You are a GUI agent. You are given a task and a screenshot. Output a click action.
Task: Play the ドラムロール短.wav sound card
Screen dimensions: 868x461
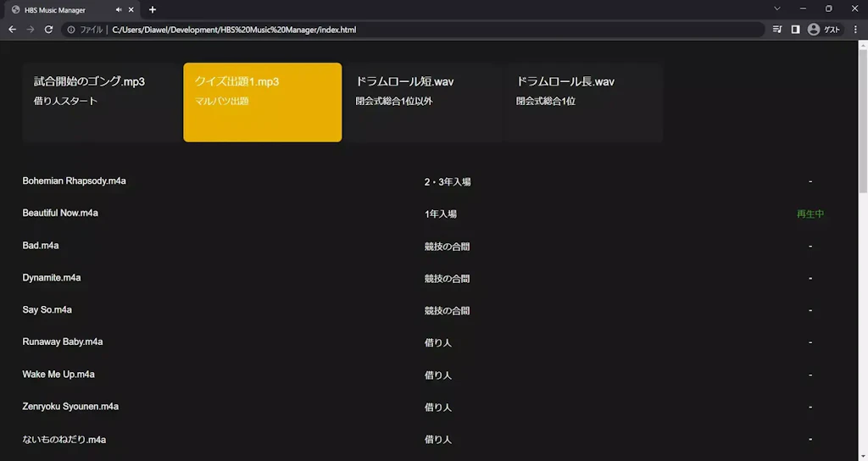(424, 103)
